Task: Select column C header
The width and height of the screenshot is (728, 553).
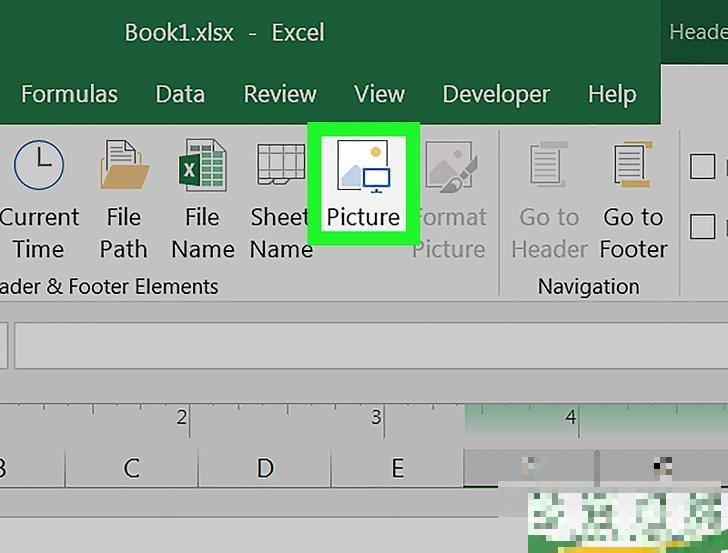Action: (x=131, y=467)
